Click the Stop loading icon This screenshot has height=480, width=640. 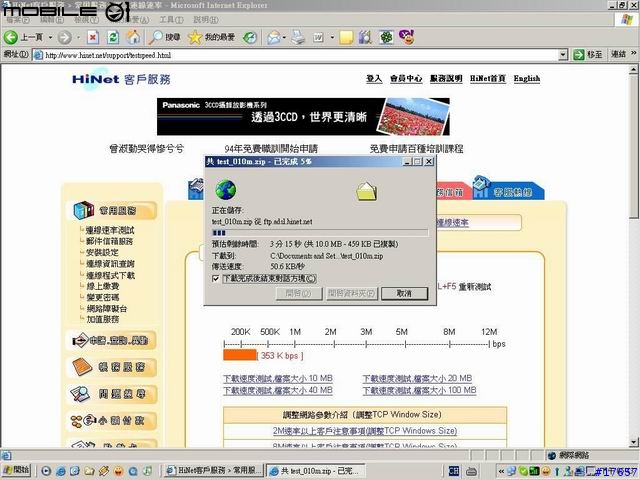pyautogui.click(x=93, y=38)
